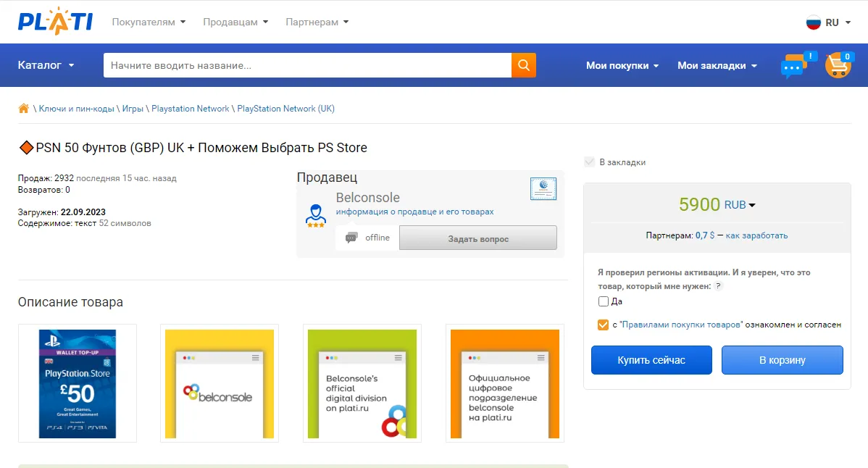Click the 'Возвратов: 0' text
Screen dimensions: 868x468
(43, 190)
